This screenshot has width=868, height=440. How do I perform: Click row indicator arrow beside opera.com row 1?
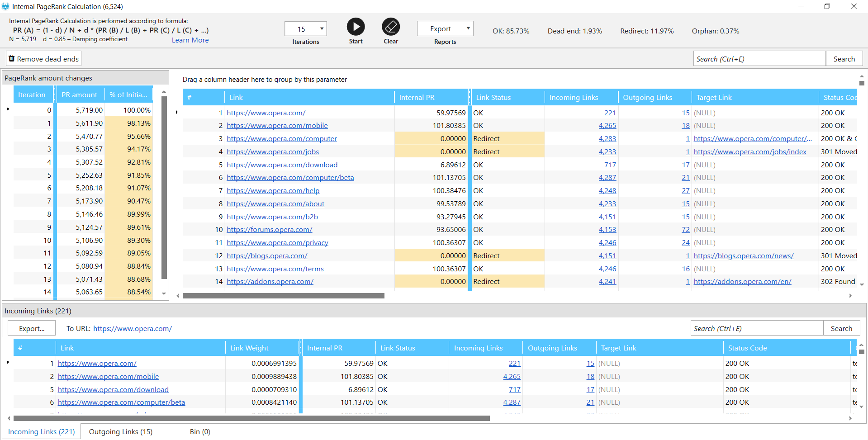177,112
